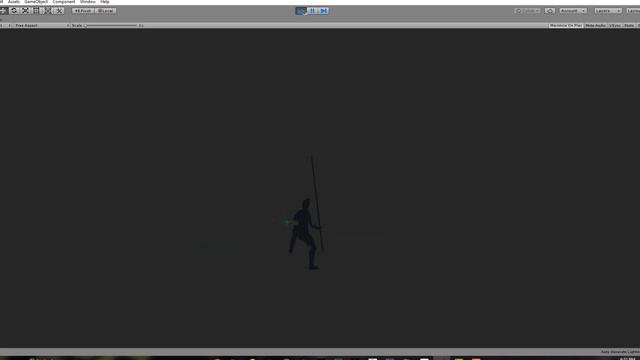Toggle Maximize On Play
Viewport: 640px width, 360px height.
pos(566,25)
